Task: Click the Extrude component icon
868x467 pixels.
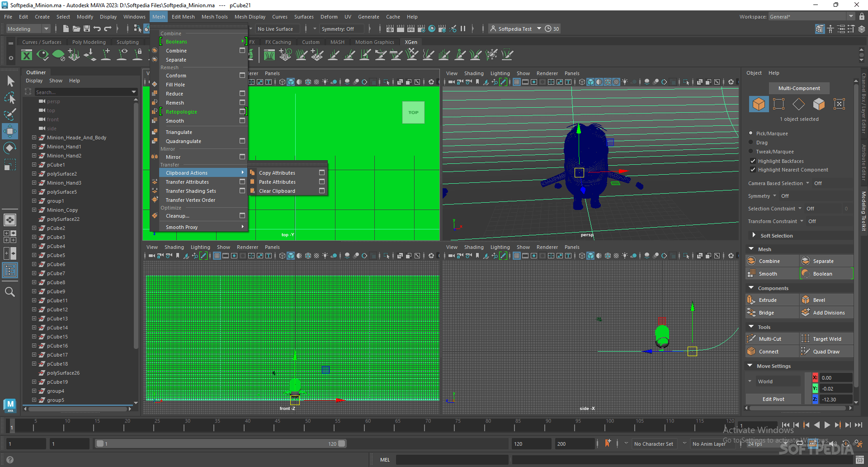Action: click(751, 300)
